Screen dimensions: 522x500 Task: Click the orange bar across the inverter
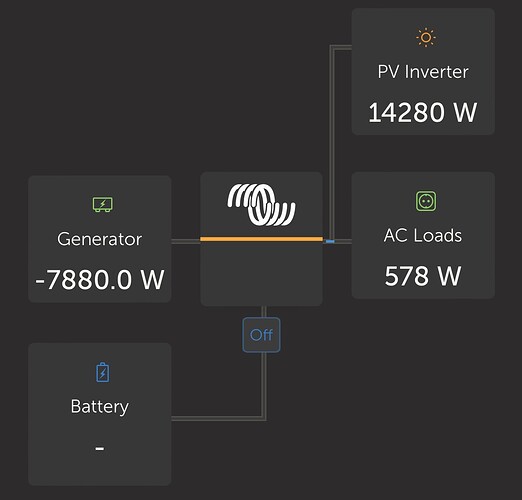click(x=261, y=239)
